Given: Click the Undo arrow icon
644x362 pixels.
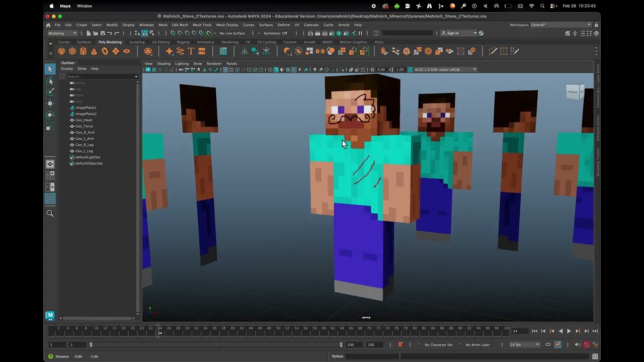Looking at the screenshot, I should coord(110,33).
